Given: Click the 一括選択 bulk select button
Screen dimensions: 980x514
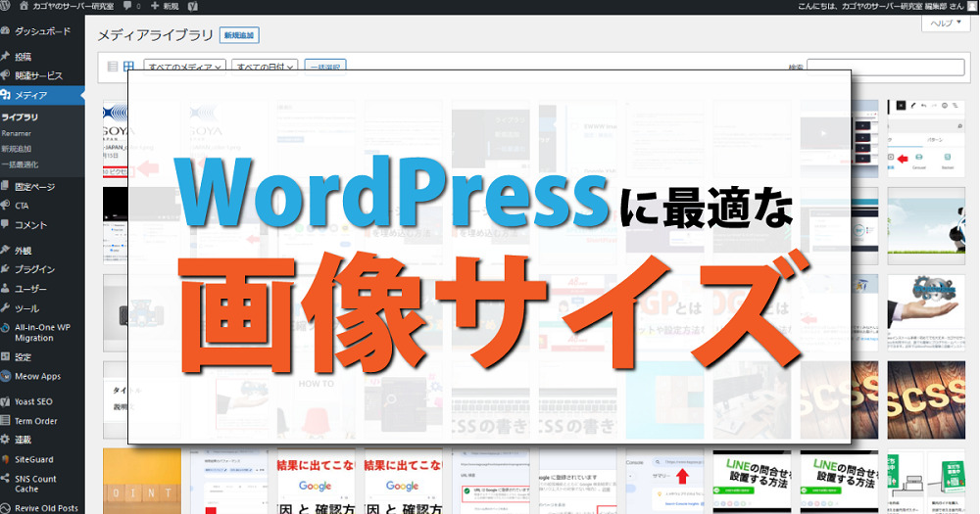Looking at the screenshot, I should [x=325, y=67].
